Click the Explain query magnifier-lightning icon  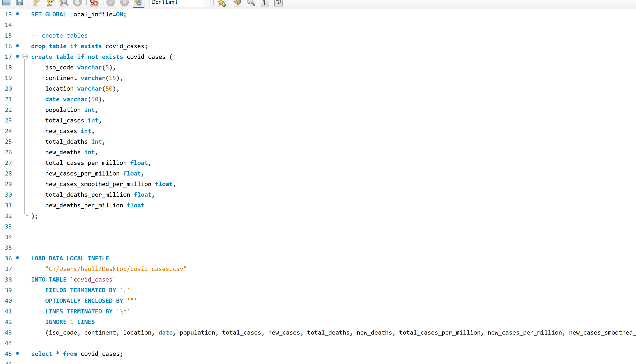tap(64, 2)
